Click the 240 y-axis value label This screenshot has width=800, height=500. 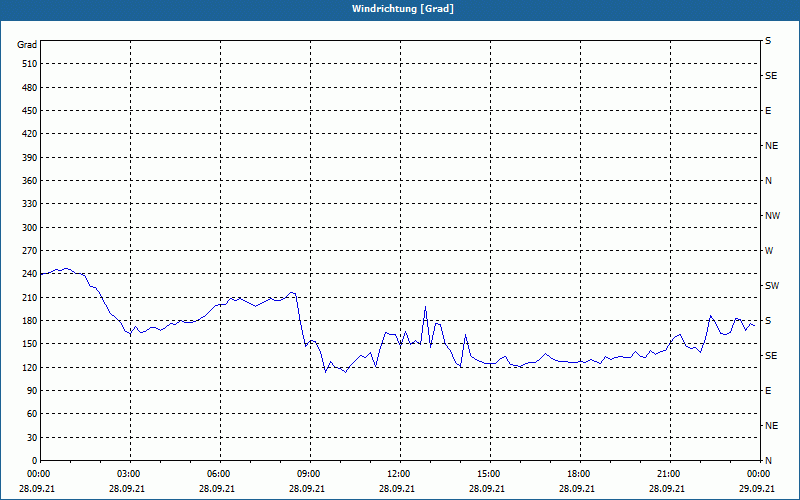coord(30,273)
